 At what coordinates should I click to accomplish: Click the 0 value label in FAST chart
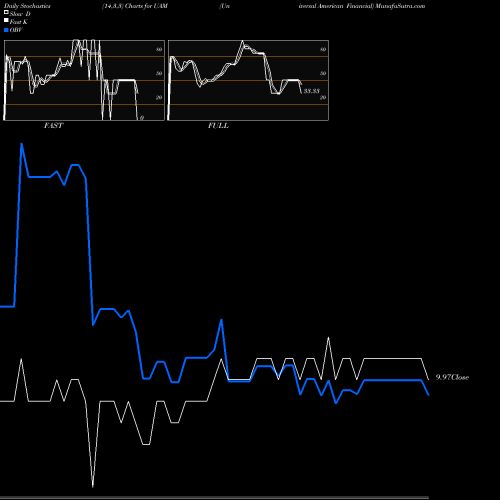(x=142, y=118)
